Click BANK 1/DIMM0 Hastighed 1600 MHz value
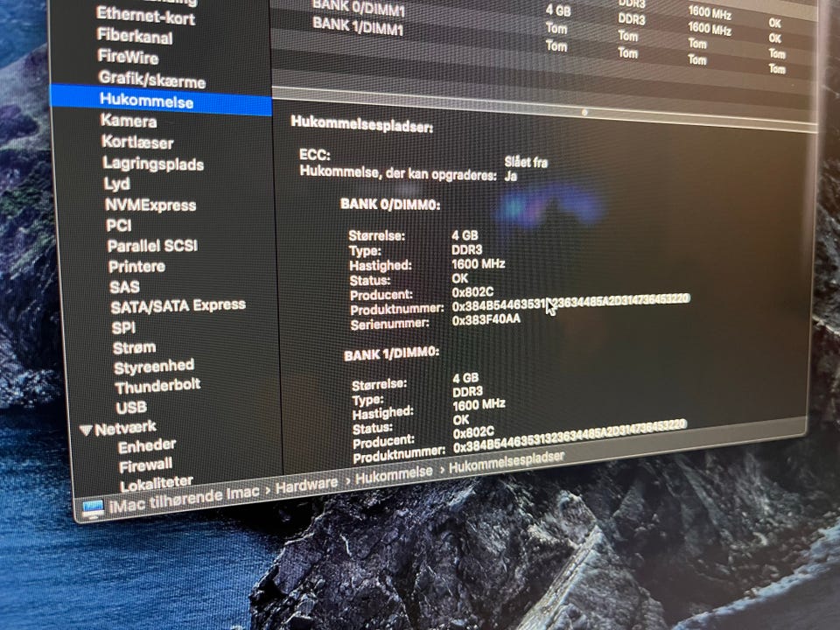The height and width of the screenshot is (630, 840). click(479, 404)
